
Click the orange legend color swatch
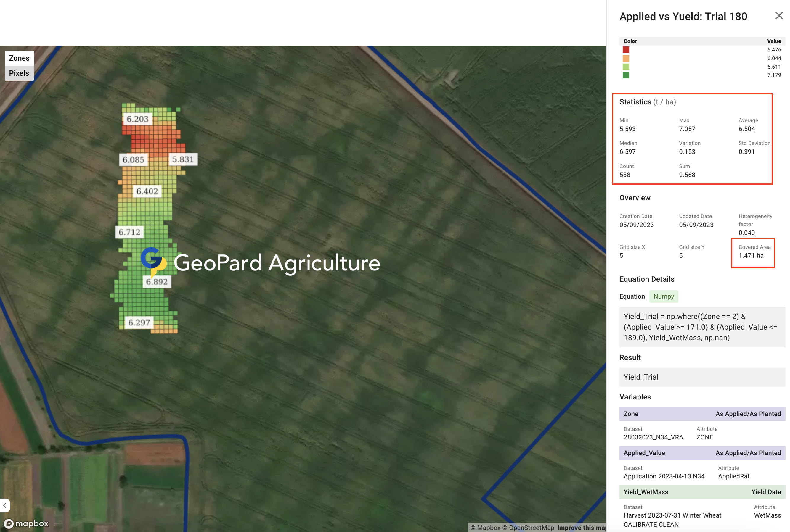coord(626,58)
